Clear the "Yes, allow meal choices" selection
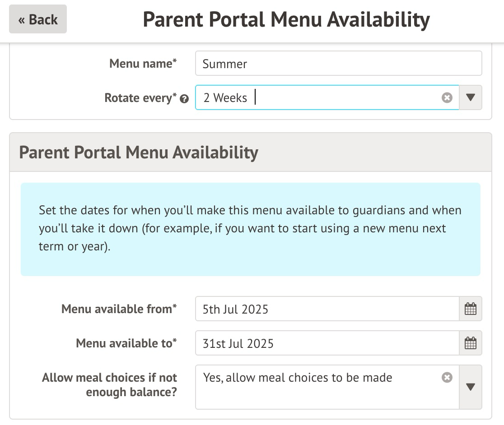Viewport: 504px width, 425px height. pyautogui.click(x=447, y=378)
